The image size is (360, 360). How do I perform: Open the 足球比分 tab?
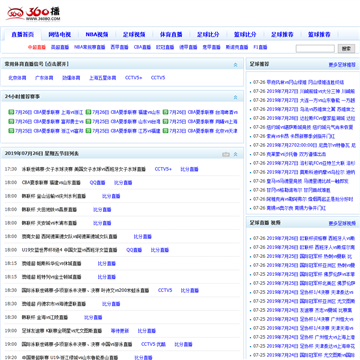[x=208, y=35]
